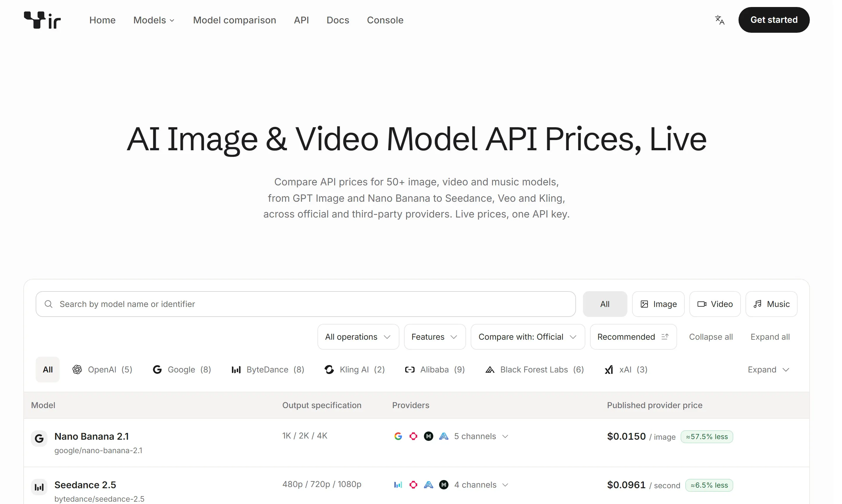Expand the 4 channels list for Seedance
Image resolution: width=842 pixels, height=504 pixels.
pyautogui.click(x=481, y=485)
